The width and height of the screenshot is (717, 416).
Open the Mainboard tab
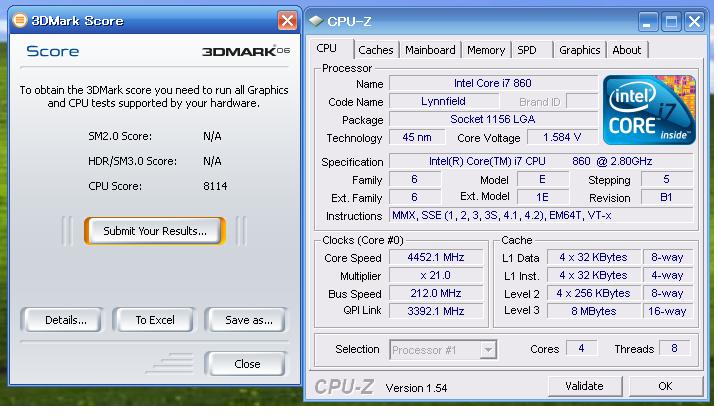pos(430,50)
